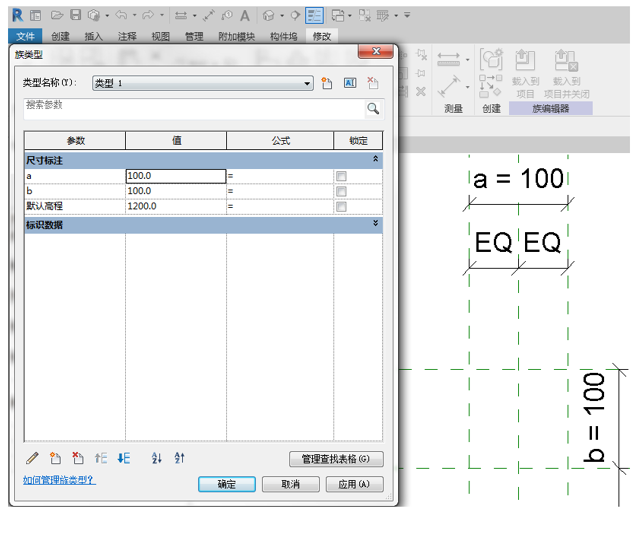The width and height of the screenshot is (643, 533).
Task: Sort parameters in ascending order icon
Action: pyautogui.click(x=157, y=458)
